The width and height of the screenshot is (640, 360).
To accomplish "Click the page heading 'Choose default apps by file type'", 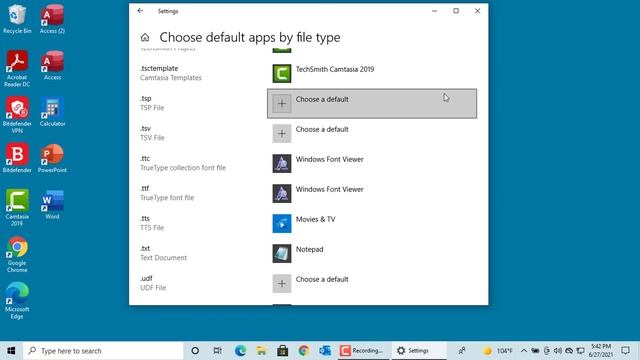I will [x=250, y=38].
